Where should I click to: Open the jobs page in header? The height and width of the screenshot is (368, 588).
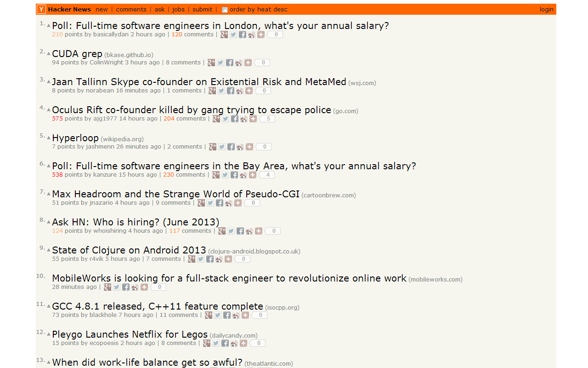tap(179, 9)
